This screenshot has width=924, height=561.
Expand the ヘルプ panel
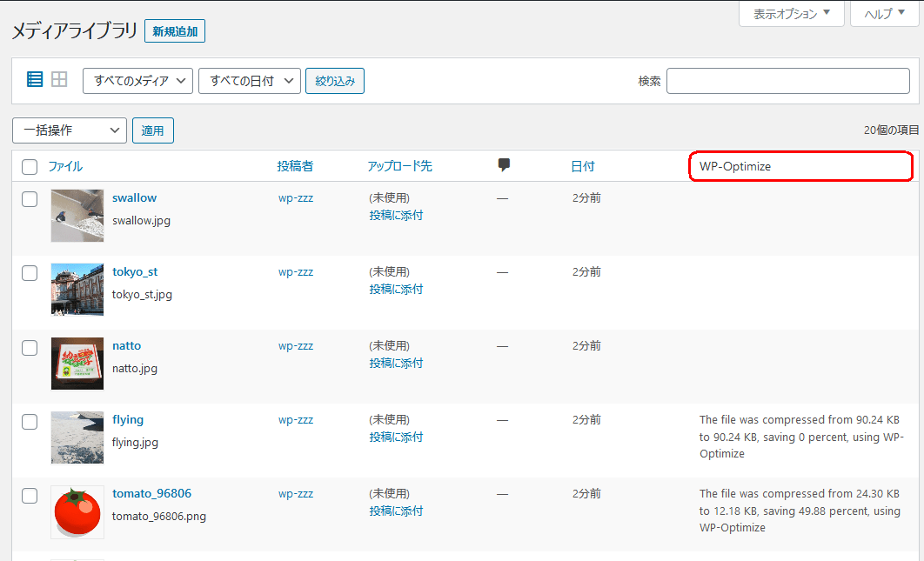click(x=885, y=14)
